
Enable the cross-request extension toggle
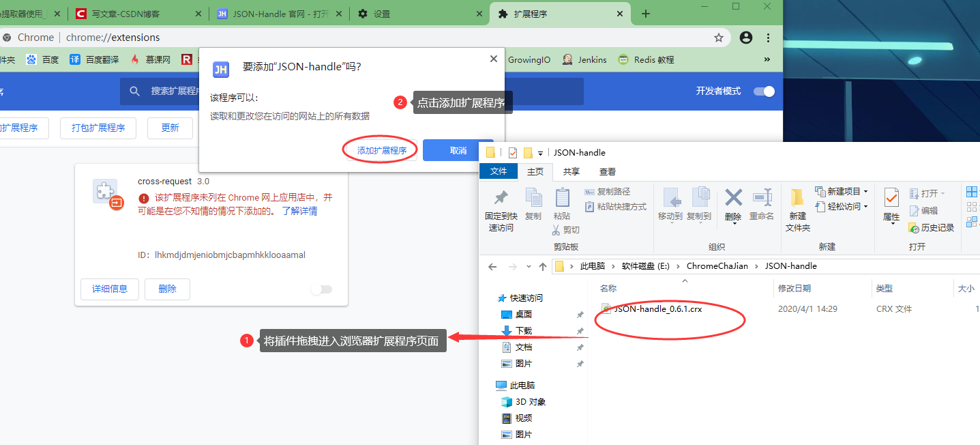(x=321, y=289)
